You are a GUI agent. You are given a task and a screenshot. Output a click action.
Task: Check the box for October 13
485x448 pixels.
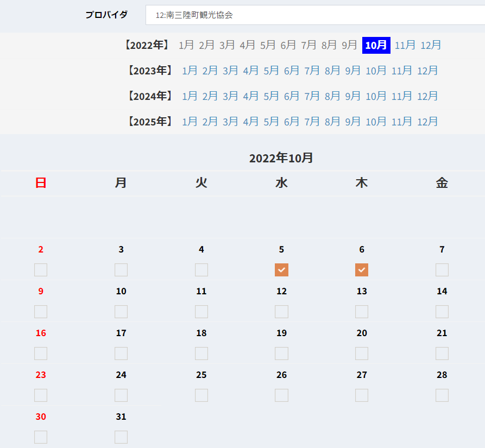coord(362,312)
